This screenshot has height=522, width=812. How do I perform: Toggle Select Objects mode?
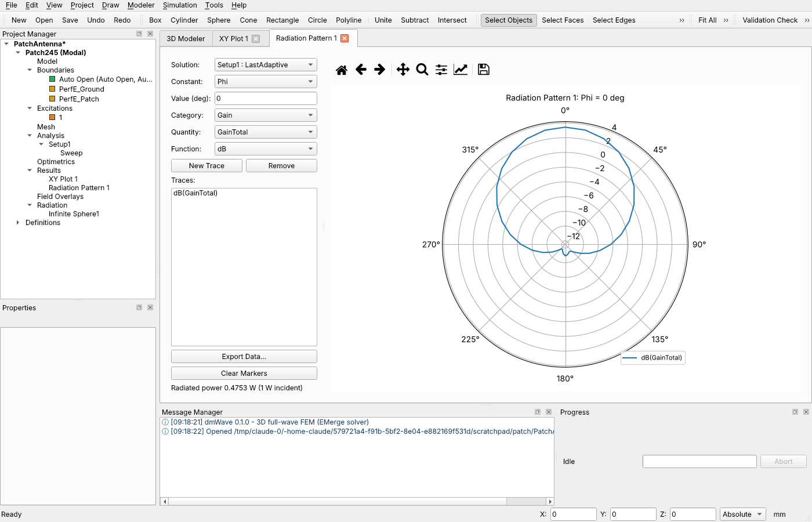[509, 20]
